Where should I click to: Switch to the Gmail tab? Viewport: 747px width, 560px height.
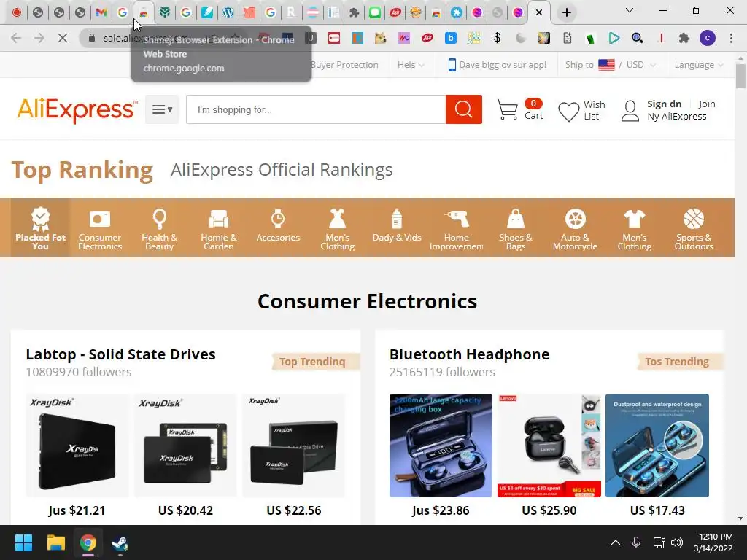click(x=101, y=12)
